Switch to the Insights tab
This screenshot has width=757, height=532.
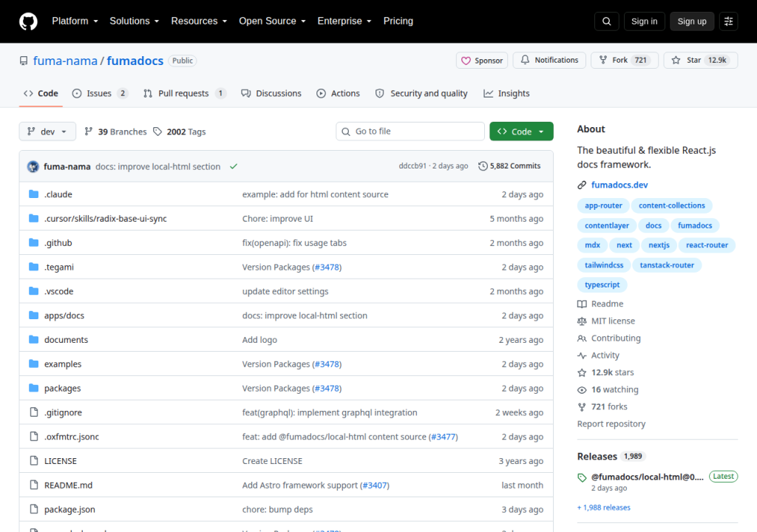pos(506,93)
